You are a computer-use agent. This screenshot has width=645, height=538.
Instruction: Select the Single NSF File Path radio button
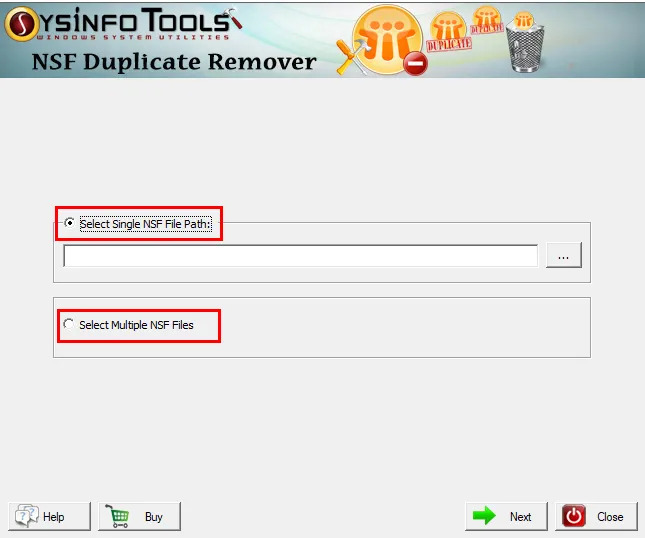(70, 223)
